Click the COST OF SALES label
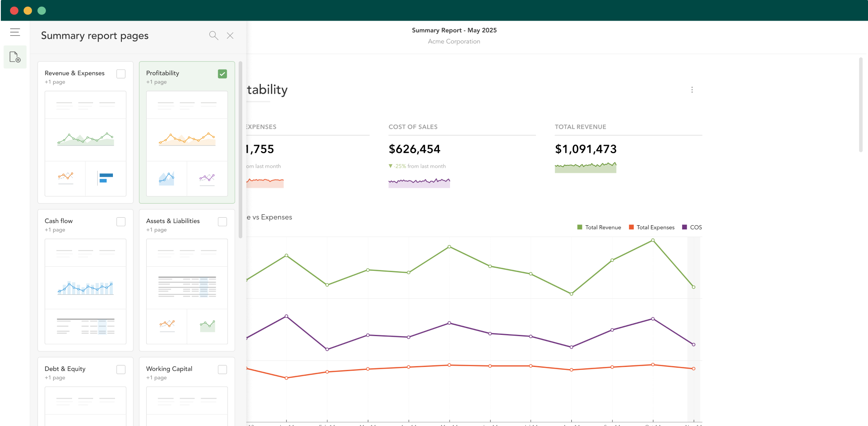The width and height of the screenshot is (868, 426). pyautogui.click(x=413, y=127)
